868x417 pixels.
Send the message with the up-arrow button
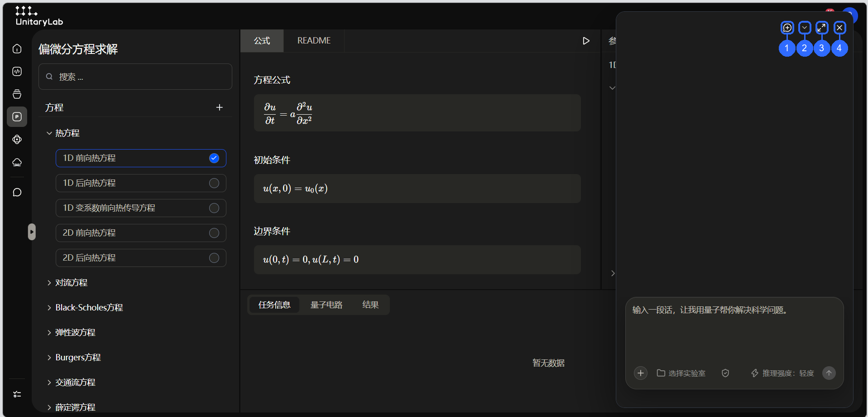tap(829, 373)
